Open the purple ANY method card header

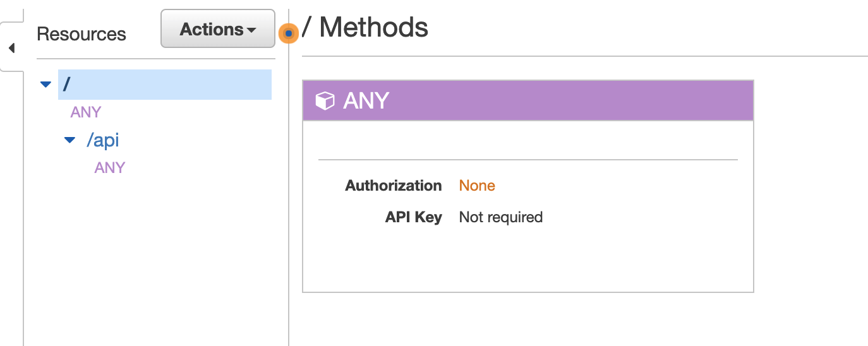527,100
